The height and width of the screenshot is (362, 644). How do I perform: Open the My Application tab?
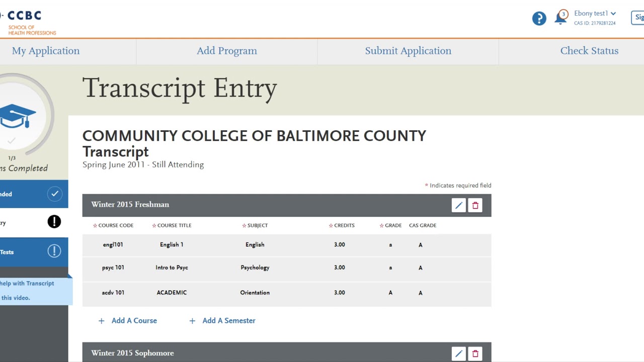(x=46, y=51)
